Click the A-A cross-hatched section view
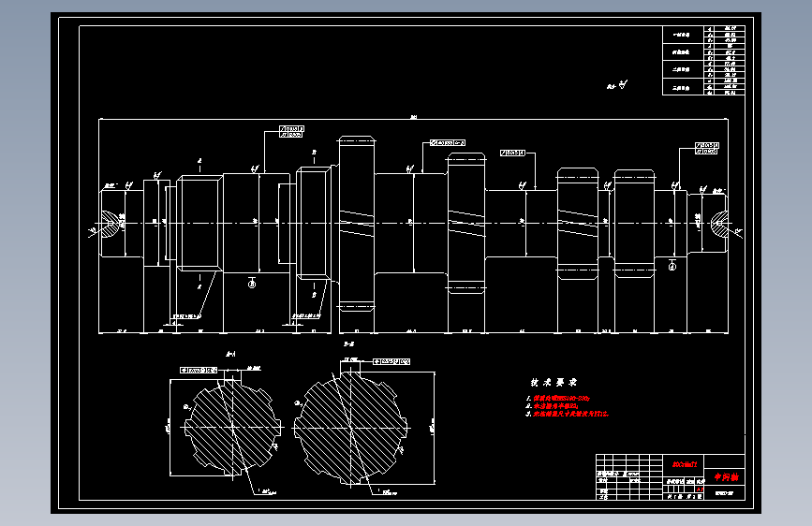The width and height of the screenshot is (812, 526). pyautogui.click(x=232, y=426)
